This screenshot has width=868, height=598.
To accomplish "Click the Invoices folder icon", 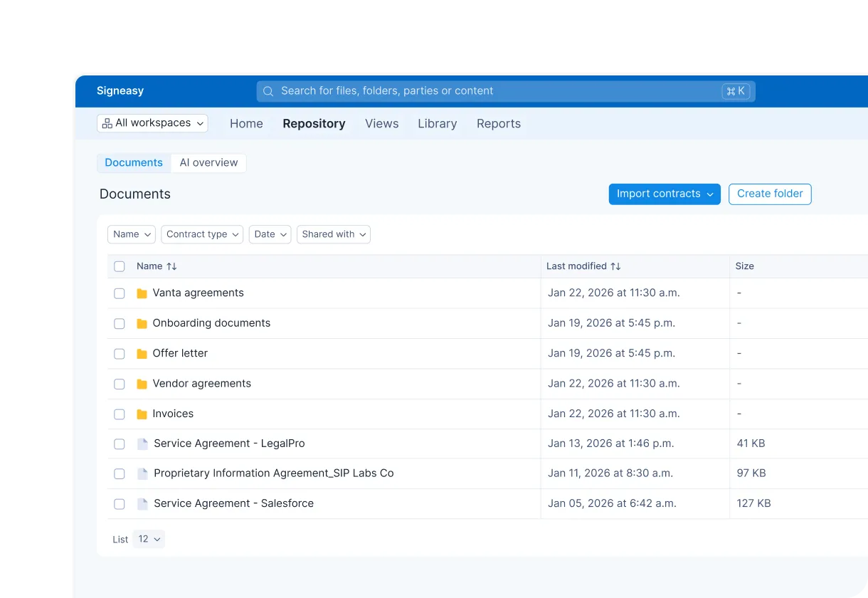I will [x=142, y=414].
